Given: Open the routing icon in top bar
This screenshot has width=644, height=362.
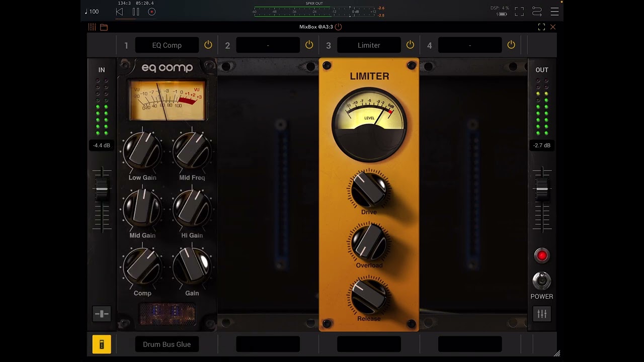Looking at the screenshot, I should point(537,12).
